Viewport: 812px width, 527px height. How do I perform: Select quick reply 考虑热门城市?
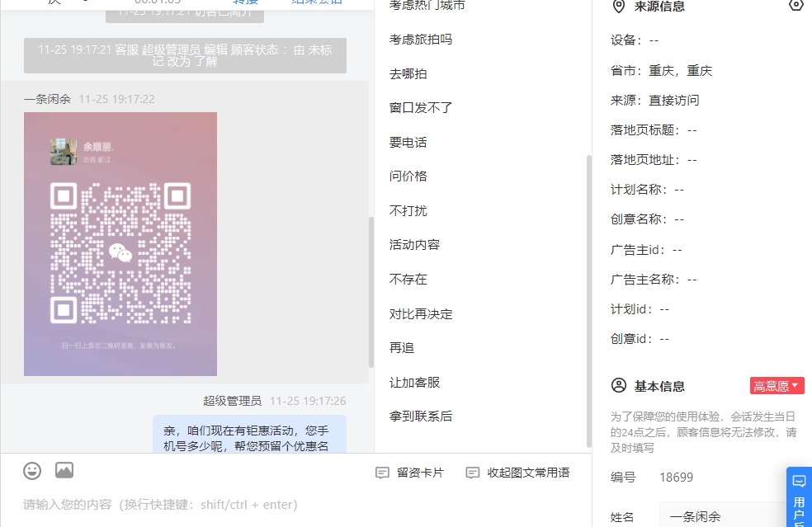click(x=427, y=5)
